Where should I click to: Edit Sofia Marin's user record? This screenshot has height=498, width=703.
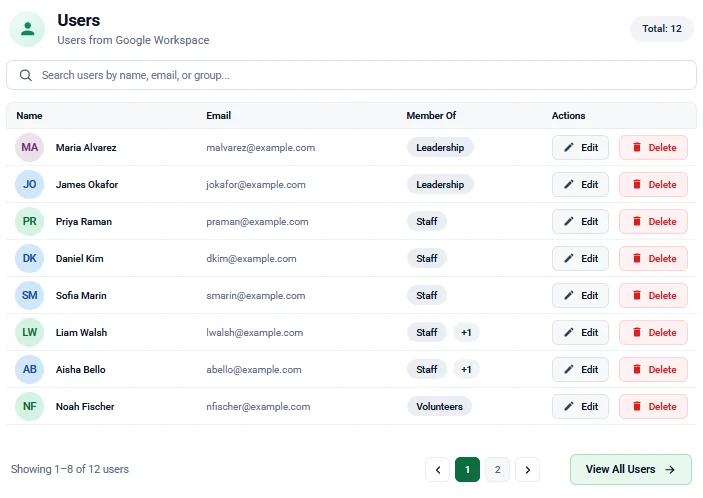[x=580, y=295]
